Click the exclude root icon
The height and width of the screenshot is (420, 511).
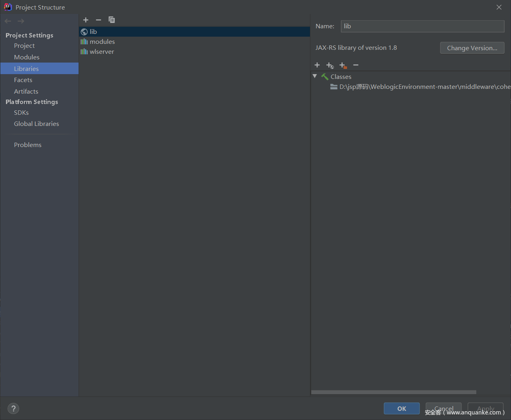[343, 65]
